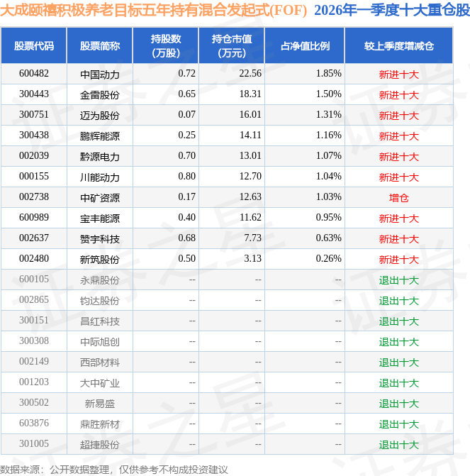Select stock name 昌红科技

point(99,322)
